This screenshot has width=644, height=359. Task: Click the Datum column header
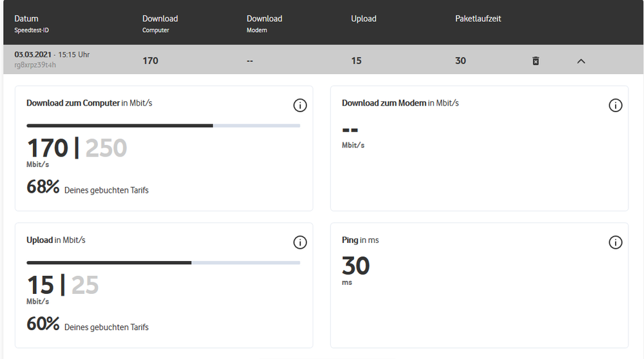click(x=26, y=19)
